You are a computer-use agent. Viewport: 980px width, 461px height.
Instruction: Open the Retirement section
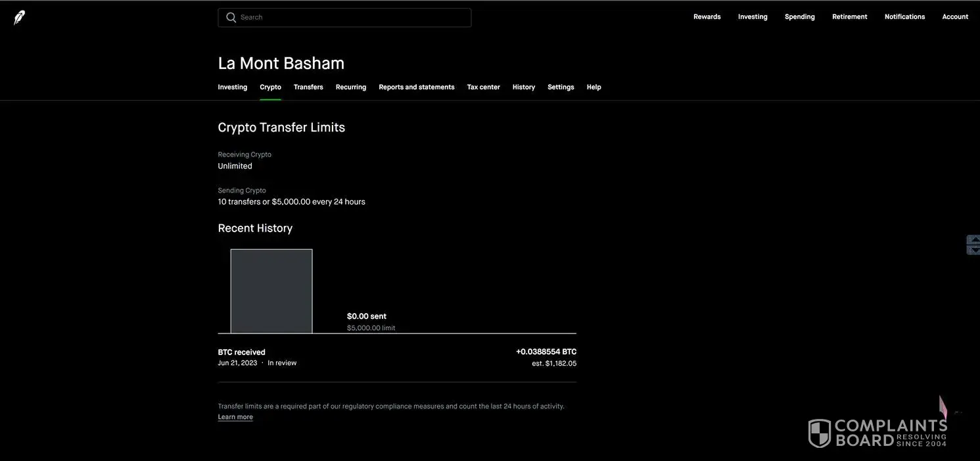tap(849, 17)
